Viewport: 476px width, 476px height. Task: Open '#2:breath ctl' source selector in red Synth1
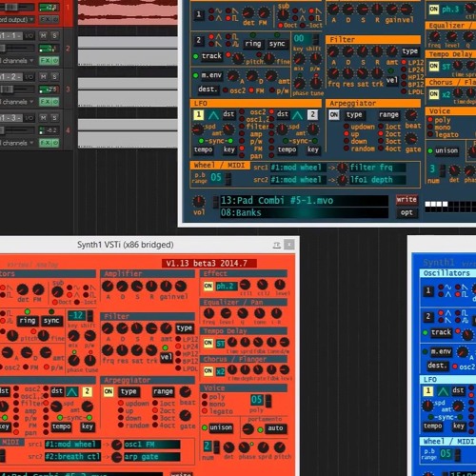(x=73, y=457)
